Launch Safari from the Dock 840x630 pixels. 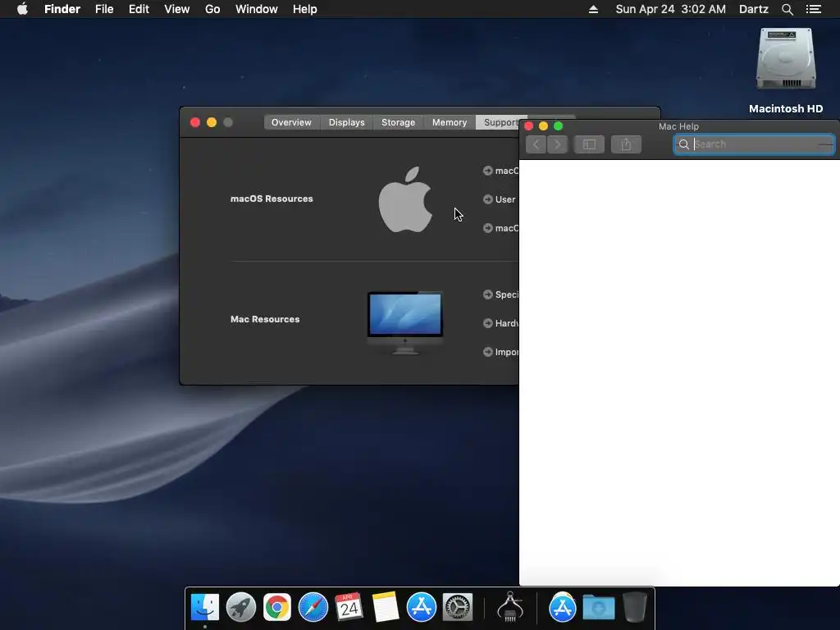[x=313, y=608]
